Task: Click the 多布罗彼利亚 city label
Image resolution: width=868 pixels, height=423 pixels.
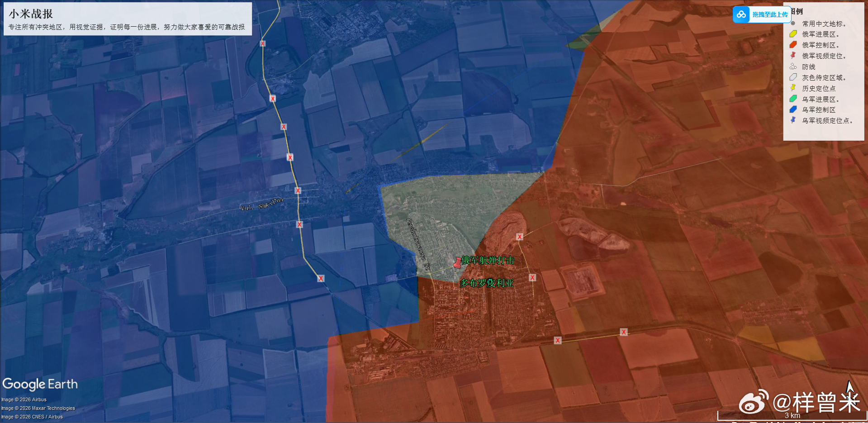Action: pyautogui.click(x=487, y=283)
